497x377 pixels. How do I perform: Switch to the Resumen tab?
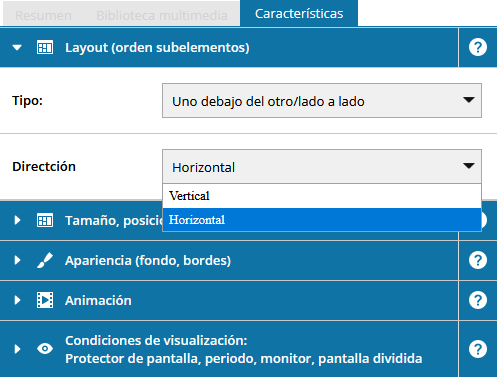pyautogui.click(x=43, y=15)
